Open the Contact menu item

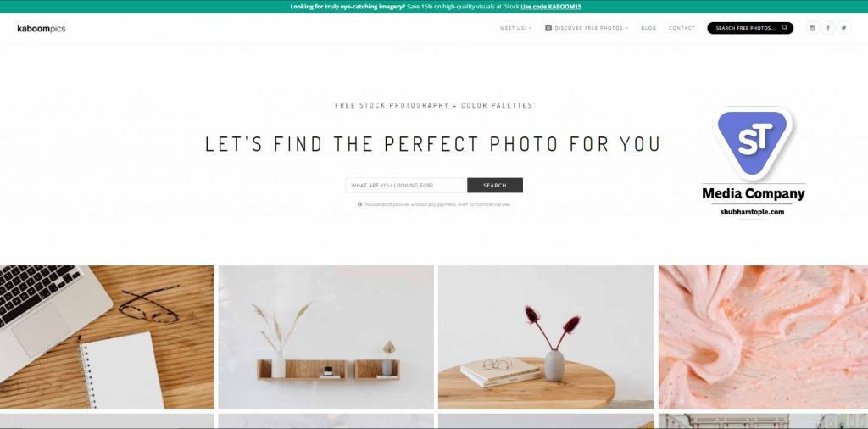coord(682,28)
